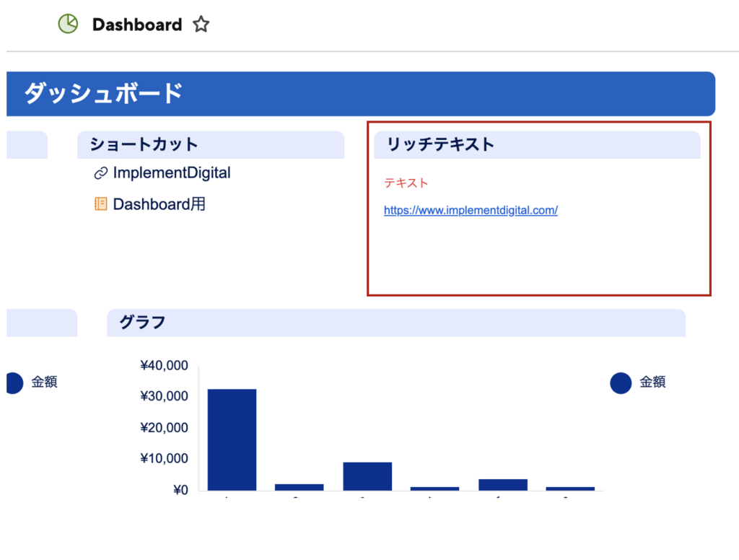Click the fifth bar in the graph
This screenshot has height=560, width=739.
pos(503,484)
